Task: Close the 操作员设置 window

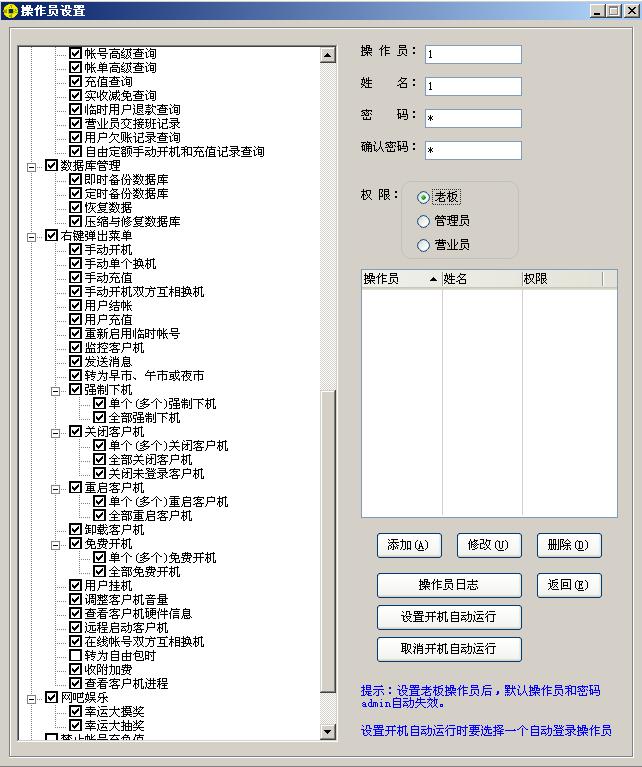Action: coord(631,11)
